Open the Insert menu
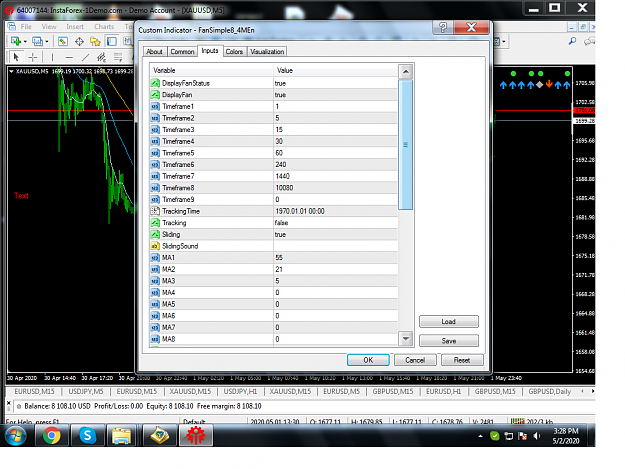This screenshot has width=625, height=469. (x=75, y=27)
